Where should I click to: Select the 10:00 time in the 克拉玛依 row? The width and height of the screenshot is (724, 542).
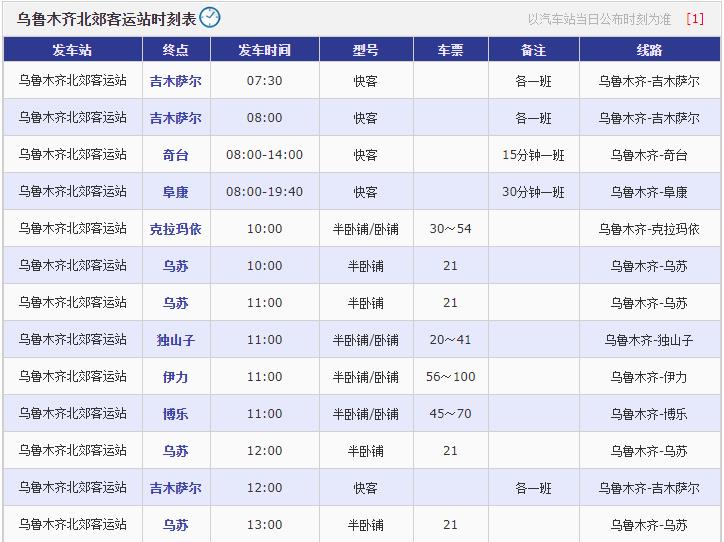pos(265,229)
